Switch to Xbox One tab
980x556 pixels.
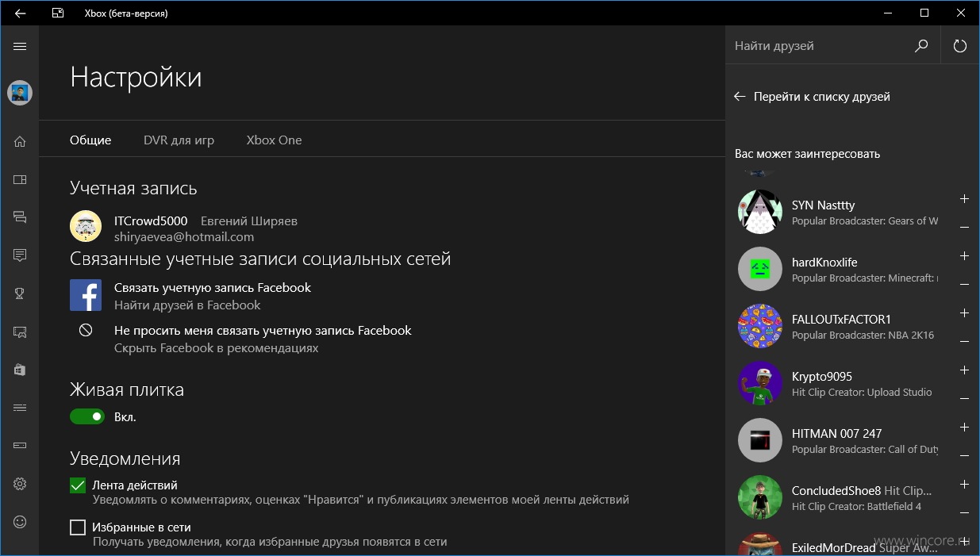click(274, 140)
